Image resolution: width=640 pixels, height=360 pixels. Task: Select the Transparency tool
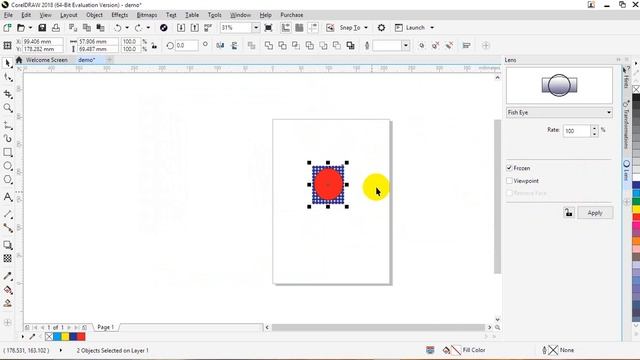tap(7, 258)
